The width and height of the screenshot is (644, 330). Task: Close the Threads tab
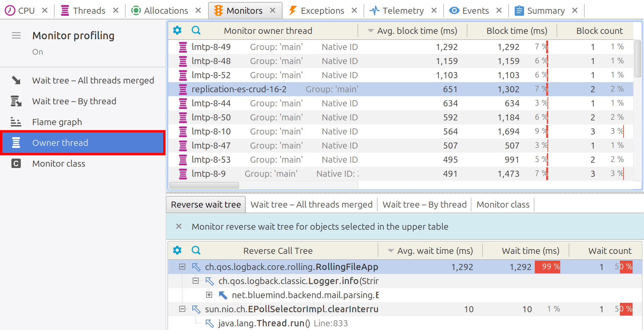(x=116, y=10)
